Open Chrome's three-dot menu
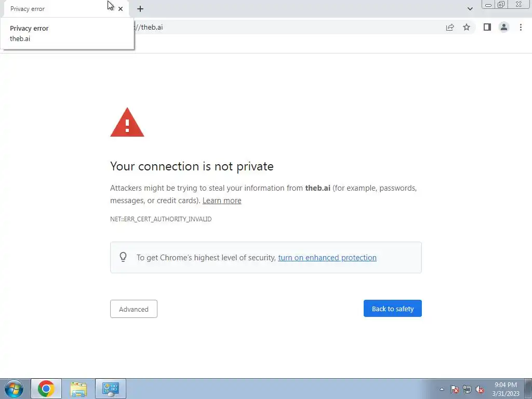Screen dimensions: 532x399 tap(521, 27)
